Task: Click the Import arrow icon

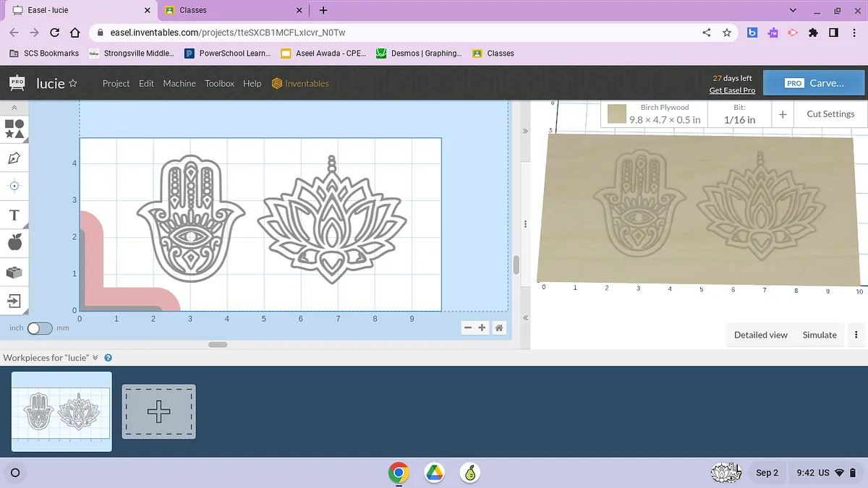Action: pyautogui.click(x=14, y=301)
